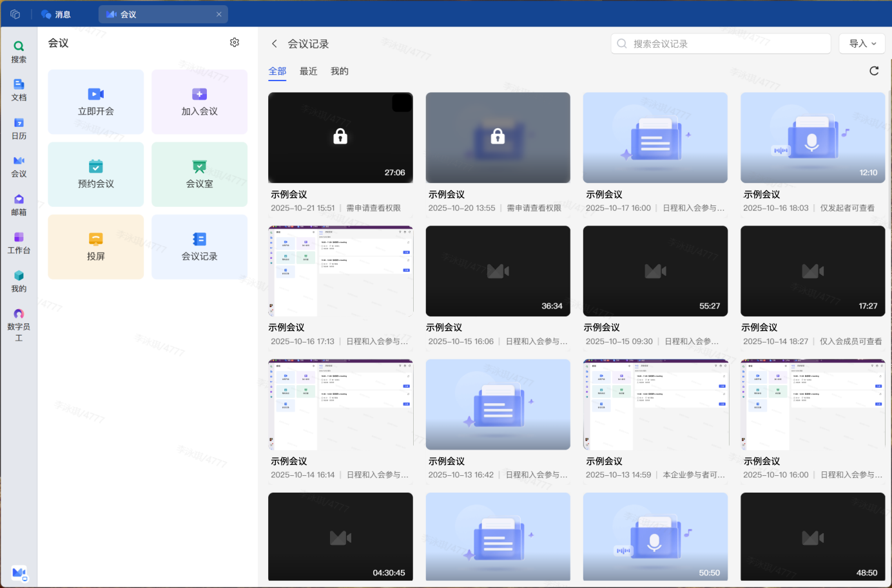The height and width of the screenshot is (588, 892).
Task: Go back with the arrow beside 会议记录
Action: pyautogui.click(x=275, y=44)
